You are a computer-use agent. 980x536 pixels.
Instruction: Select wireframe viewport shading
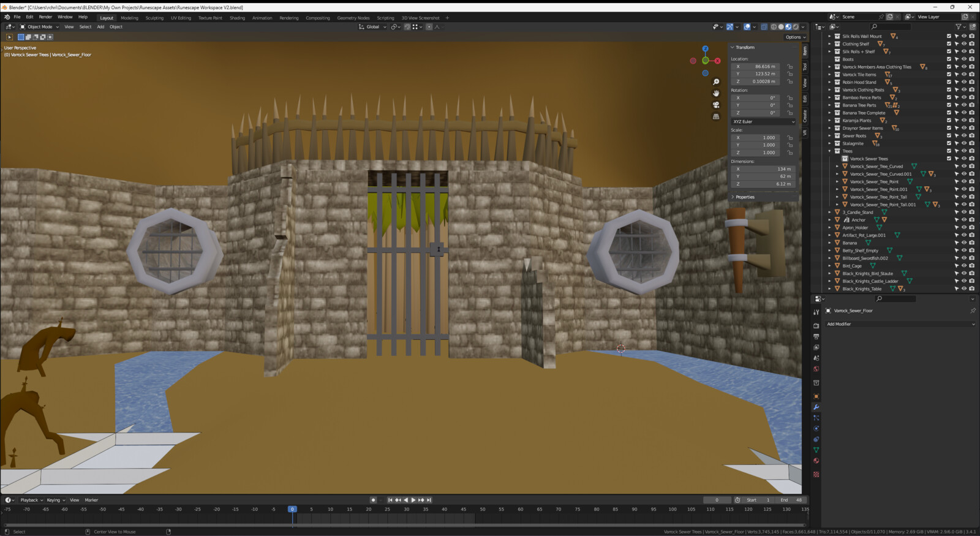[774, 27]
